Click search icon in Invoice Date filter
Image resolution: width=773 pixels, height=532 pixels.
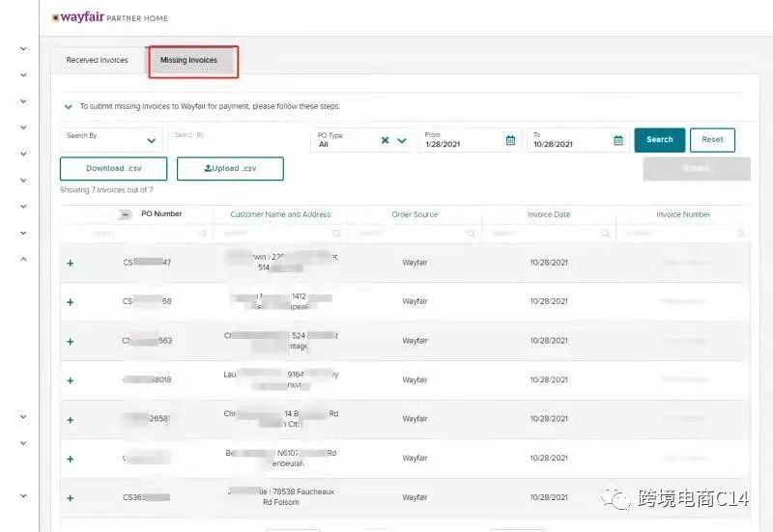(x=605, y=234)
